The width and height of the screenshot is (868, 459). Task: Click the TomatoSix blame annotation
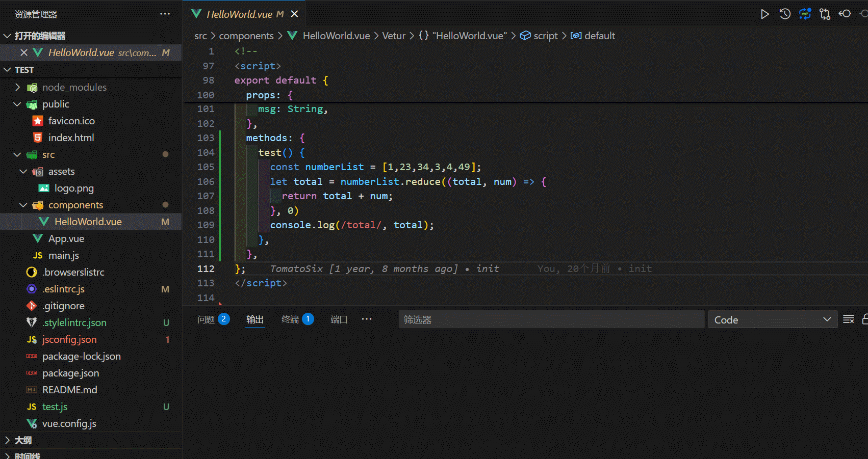[x=385, y=268]
